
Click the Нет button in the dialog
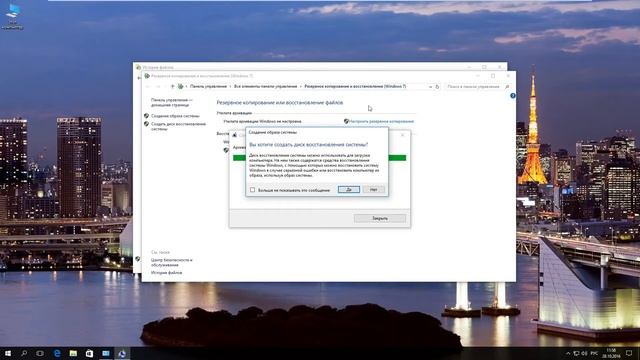[x=373, y=189]
